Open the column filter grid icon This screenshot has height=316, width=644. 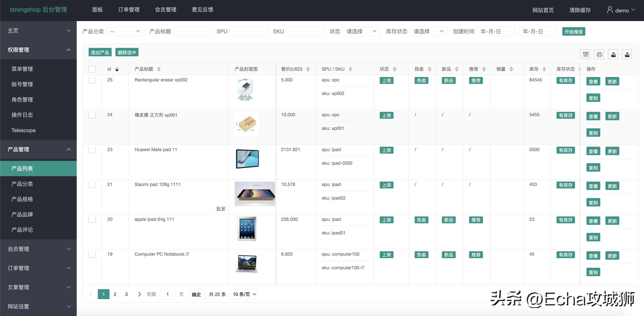[586, 54]
